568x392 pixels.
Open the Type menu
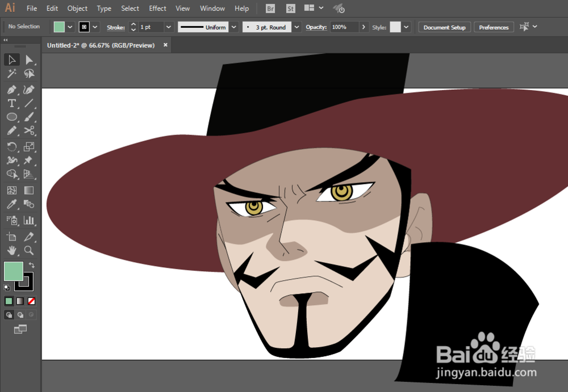104,9
